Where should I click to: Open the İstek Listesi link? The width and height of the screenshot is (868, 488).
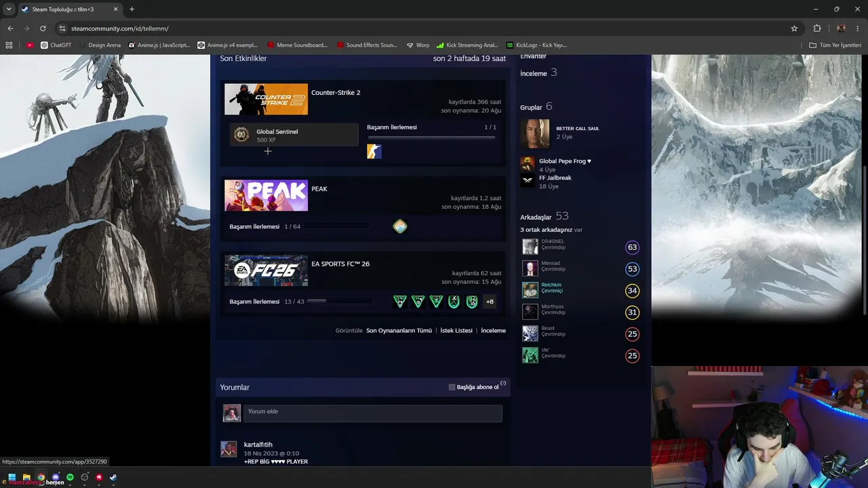click(x=456, y=331)
